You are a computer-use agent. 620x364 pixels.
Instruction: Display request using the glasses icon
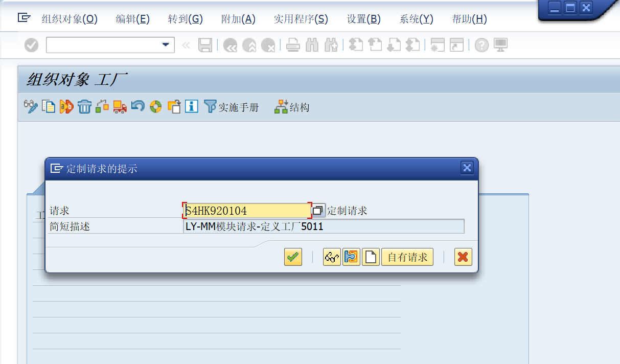click(332, 257)
